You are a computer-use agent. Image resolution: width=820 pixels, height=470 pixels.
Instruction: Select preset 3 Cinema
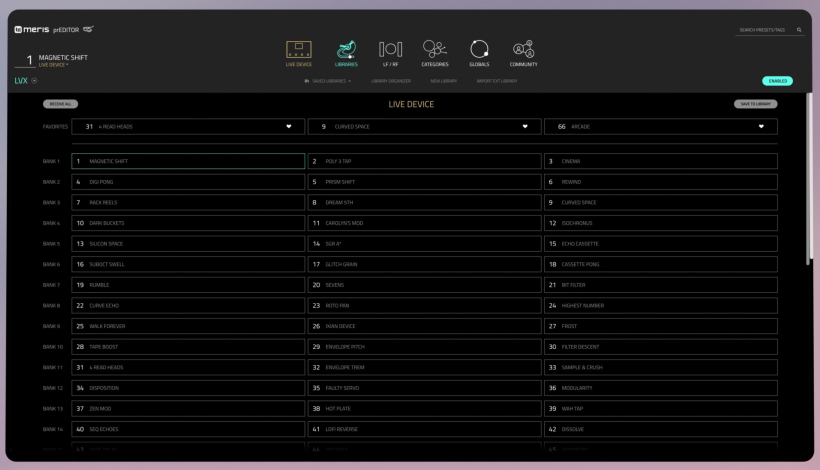[x=660, y=161]
